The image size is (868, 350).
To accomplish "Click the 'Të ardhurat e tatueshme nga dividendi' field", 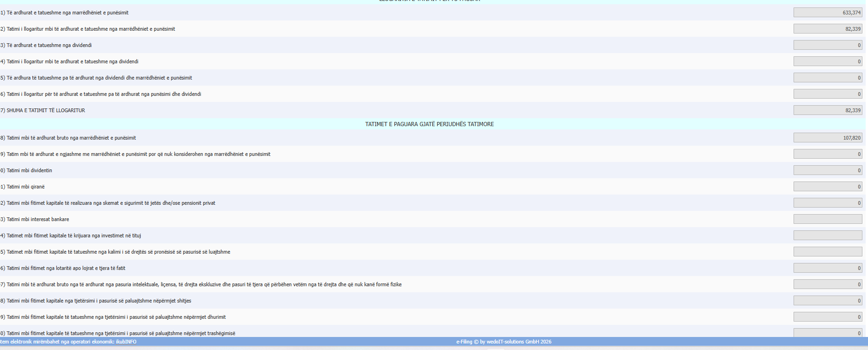I will click(828, 45).
